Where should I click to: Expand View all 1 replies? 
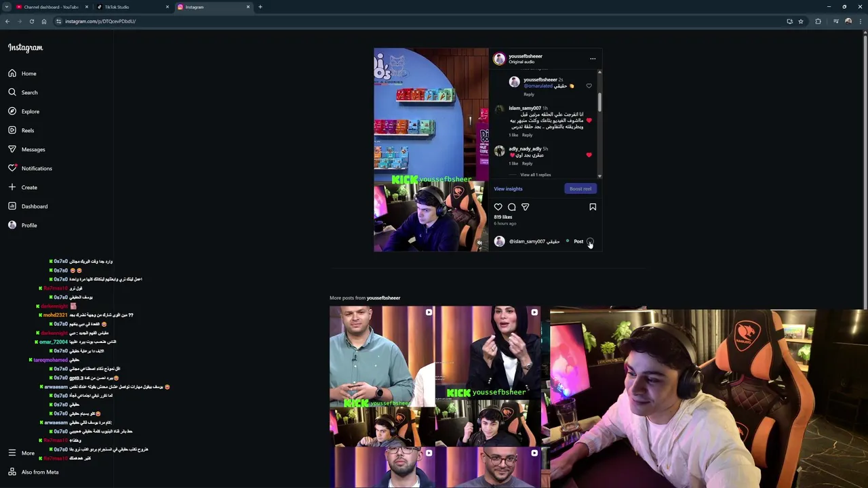pyautogui.click(x=535, y=175)
